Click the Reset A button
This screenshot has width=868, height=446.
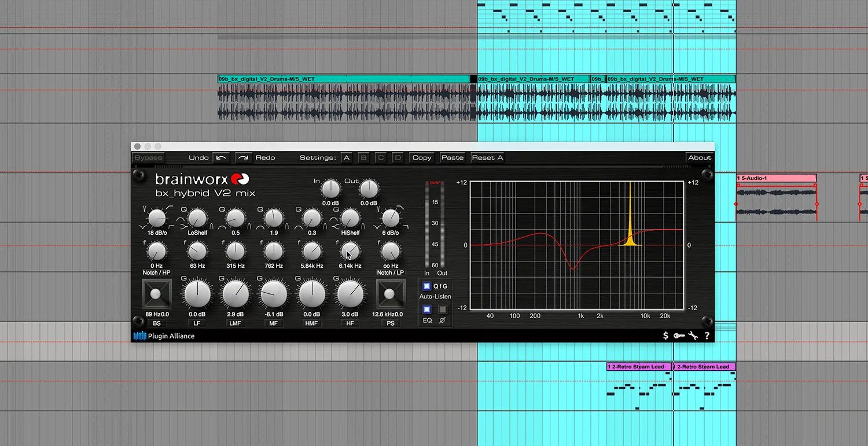click(487, 157)
